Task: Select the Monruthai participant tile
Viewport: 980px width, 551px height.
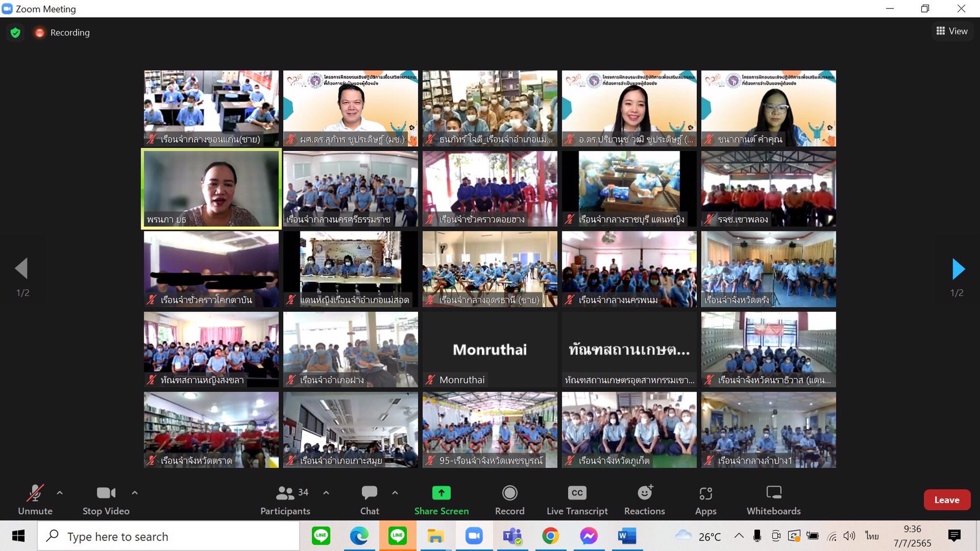Action: [489, 350]
